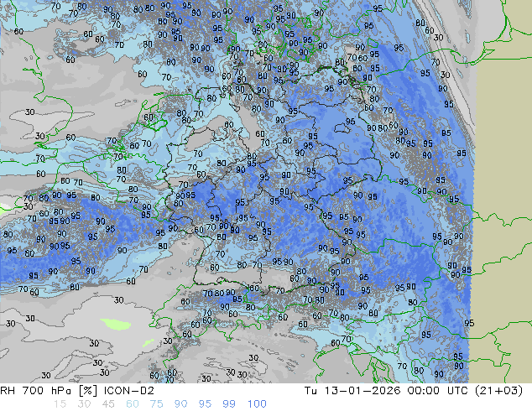Select the gray legend value 30

(84, 404)
